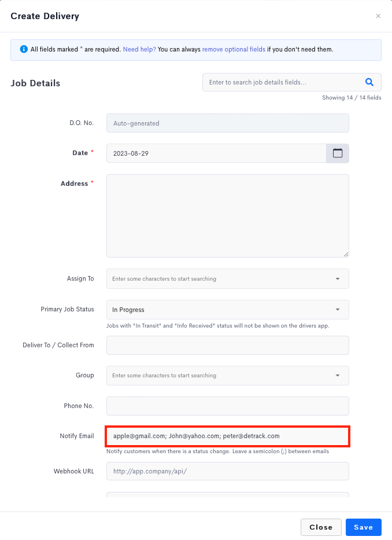The image size is (392, 540).
Task: Open the Need help? link
Action: [139, 49]
